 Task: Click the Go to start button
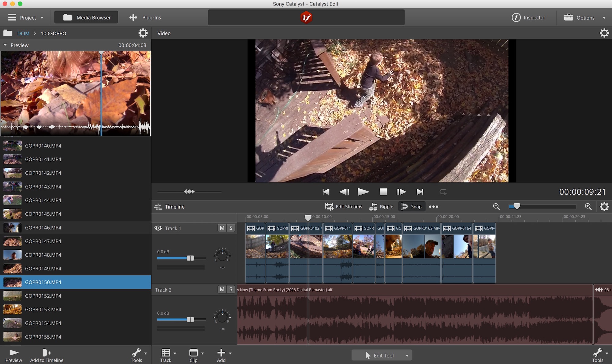pyautogui.click(x=326, y=191)
